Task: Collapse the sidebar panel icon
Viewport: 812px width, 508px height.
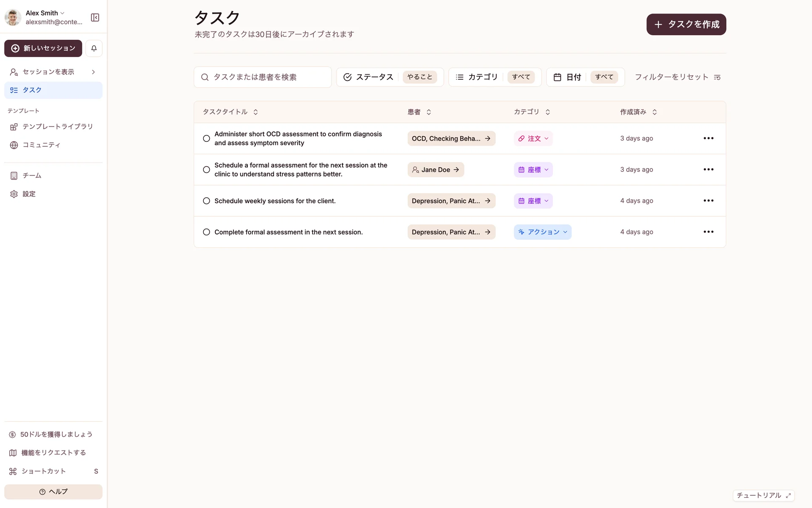Action: pos(95,17)
